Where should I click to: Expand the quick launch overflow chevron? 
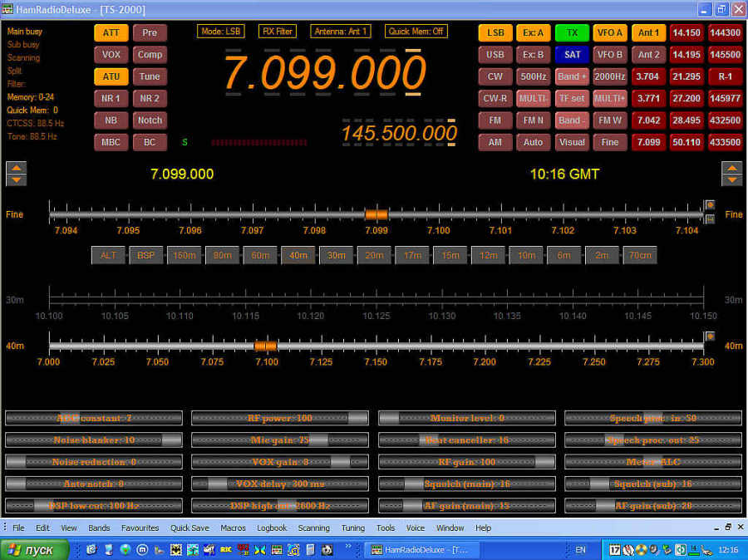coord(347,547)
